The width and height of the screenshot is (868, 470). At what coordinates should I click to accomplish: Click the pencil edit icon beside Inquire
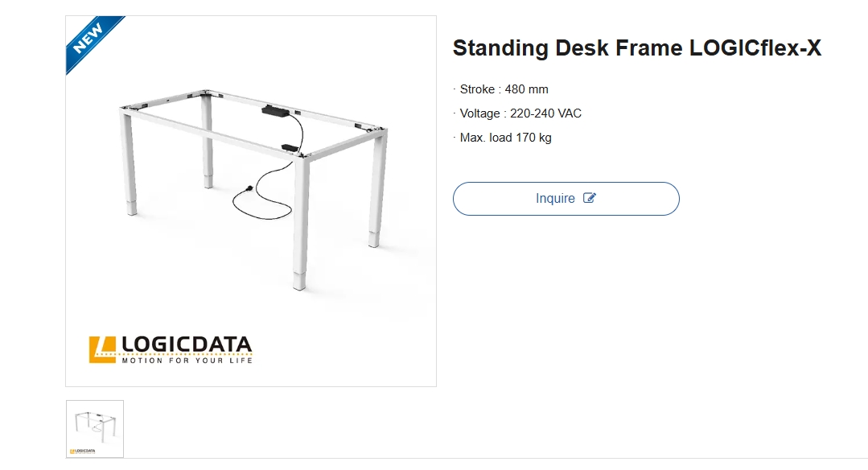coord(589,198)
